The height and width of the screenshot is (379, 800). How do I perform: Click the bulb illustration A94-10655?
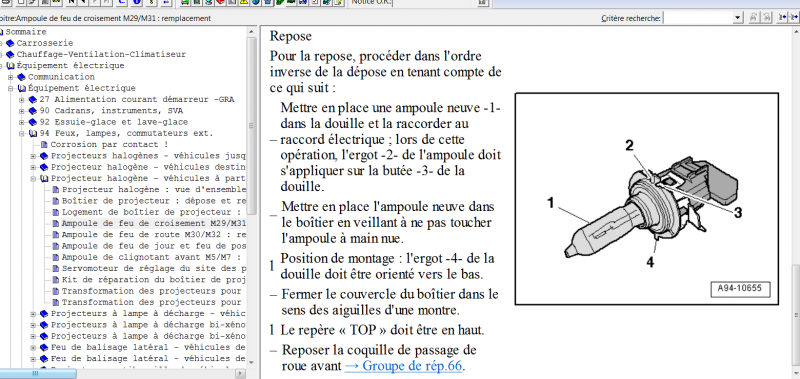646,199
